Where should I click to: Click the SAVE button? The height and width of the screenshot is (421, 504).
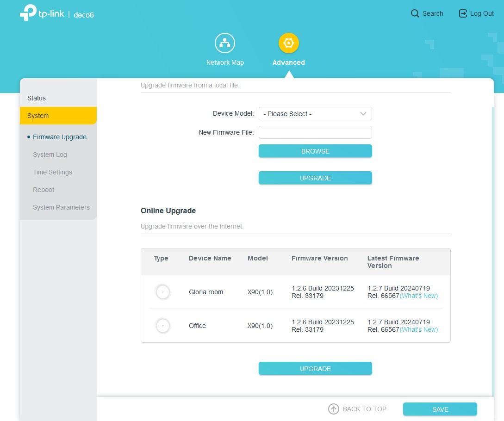440,409
